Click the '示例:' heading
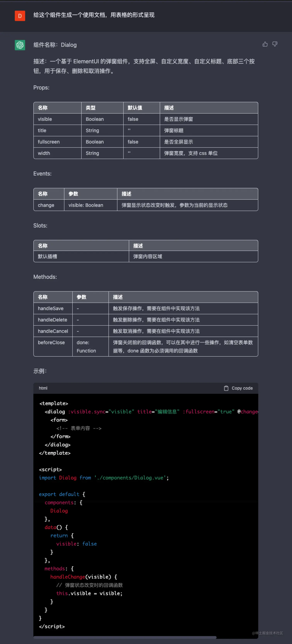This screenshot has height=644, width=292. [40, 371]
